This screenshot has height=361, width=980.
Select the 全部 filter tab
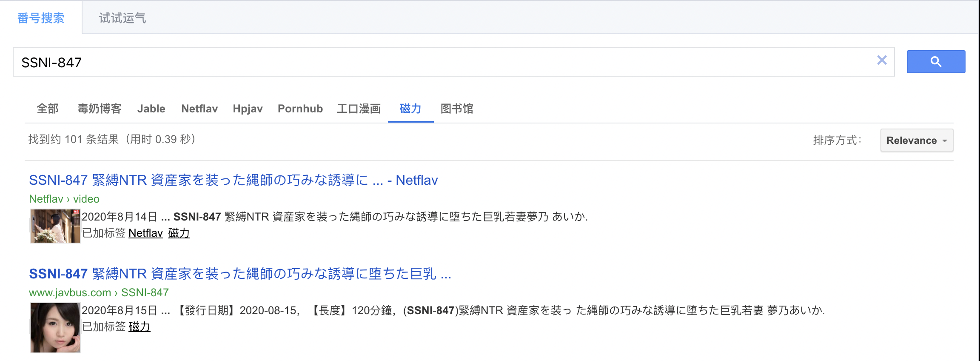click(48, 109)
